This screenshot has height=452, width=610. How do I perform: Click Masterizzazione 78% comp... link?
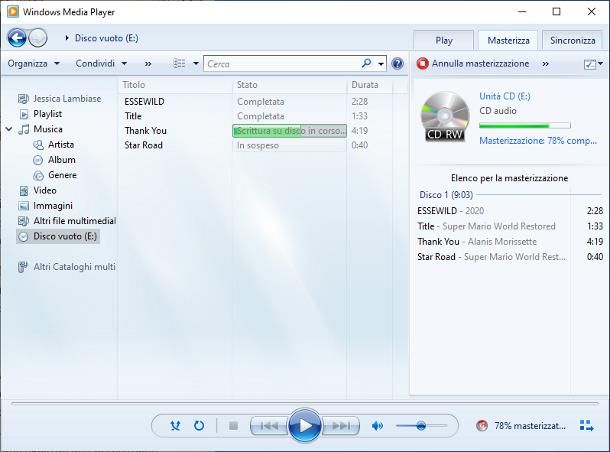(x=538, y=141)
